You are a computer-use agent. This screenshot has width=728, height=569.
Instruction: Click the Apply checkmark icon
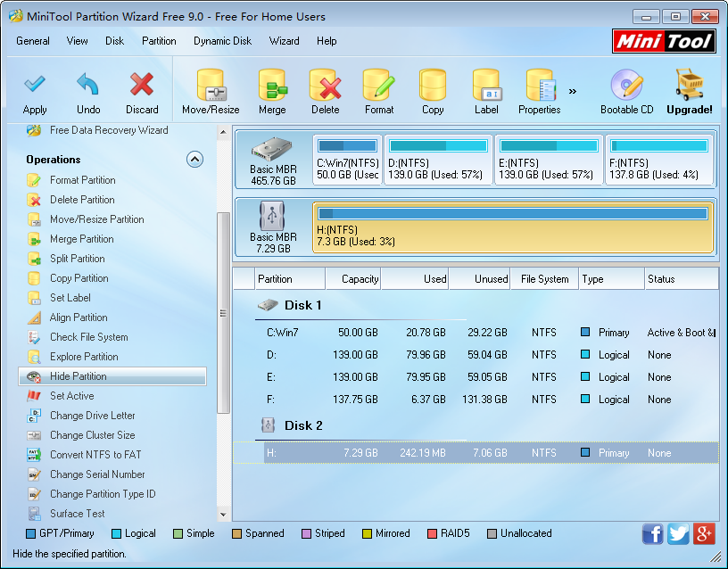pyautogui.click(x=35, y=84)
